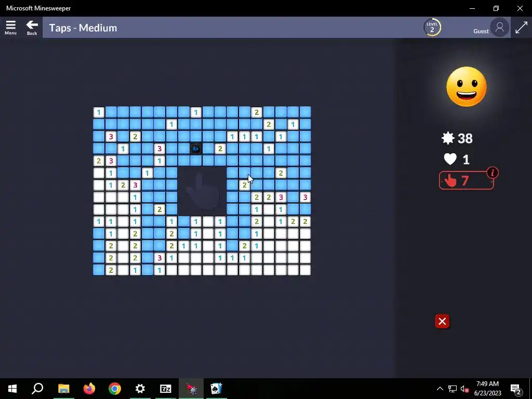Click the exploded mine cell on the board

click(196, 149)
